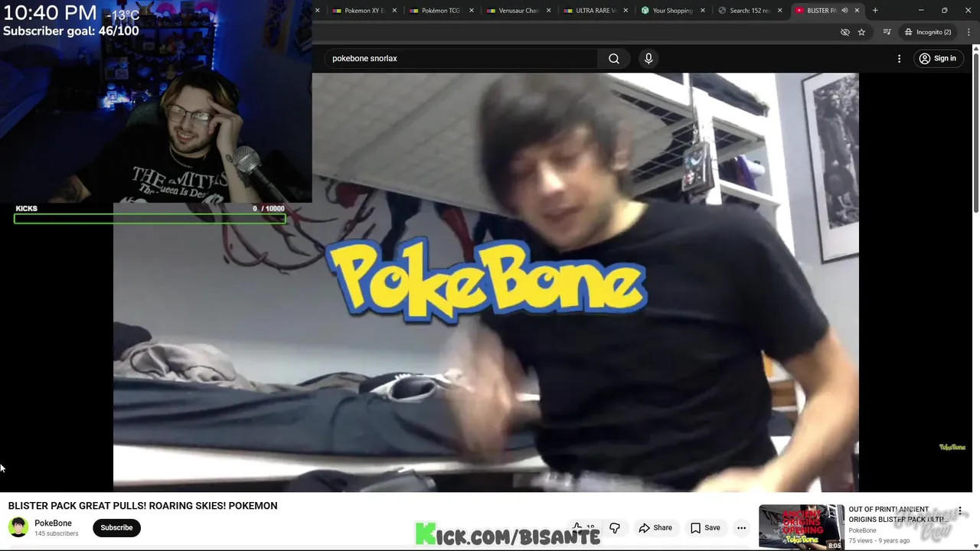Open the PokeBone channel name link
Viewport: 980px width, 551px height.
click(x=53, y=523)
